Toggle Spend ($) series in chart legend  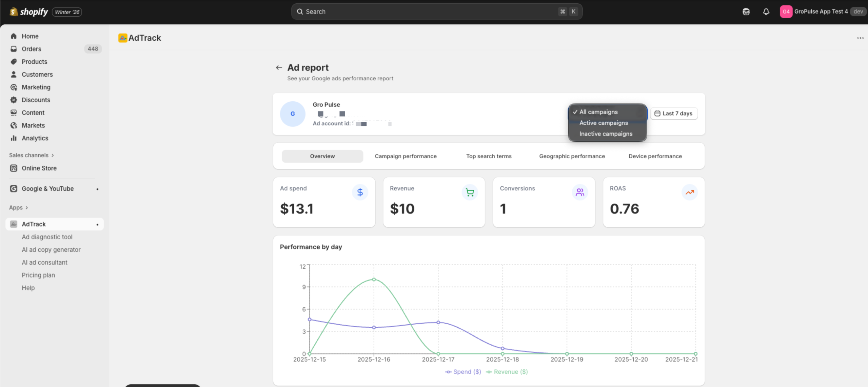(463, 372)
